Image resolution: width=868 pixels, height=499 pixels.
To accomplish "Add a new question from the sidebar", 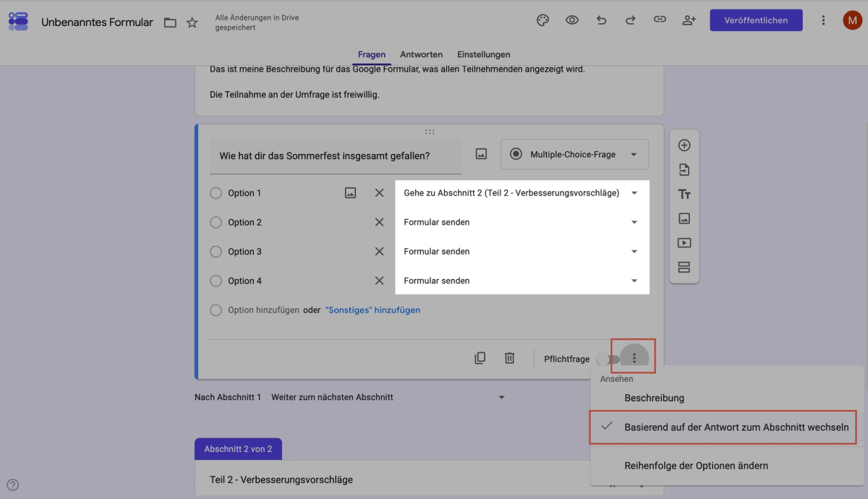I will pyautogui.click(x=684, y=145).
